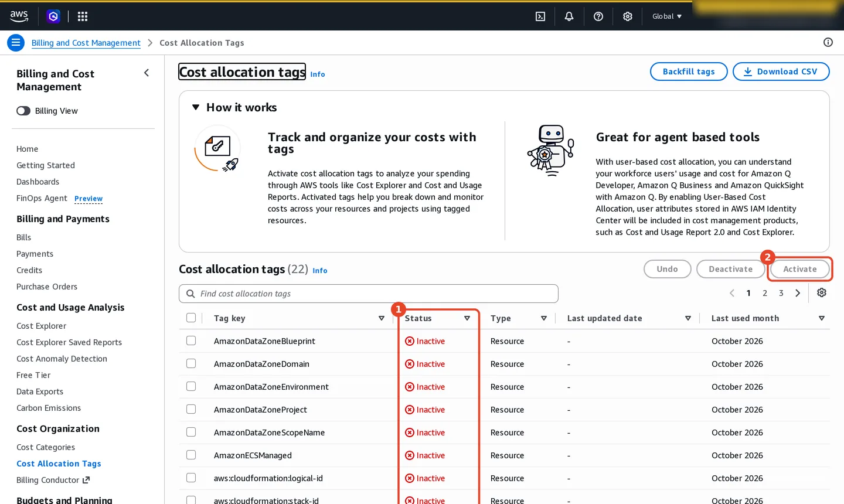Go to the next page arrow
Viewport: 844px width, 504px height.
(798, 293)
